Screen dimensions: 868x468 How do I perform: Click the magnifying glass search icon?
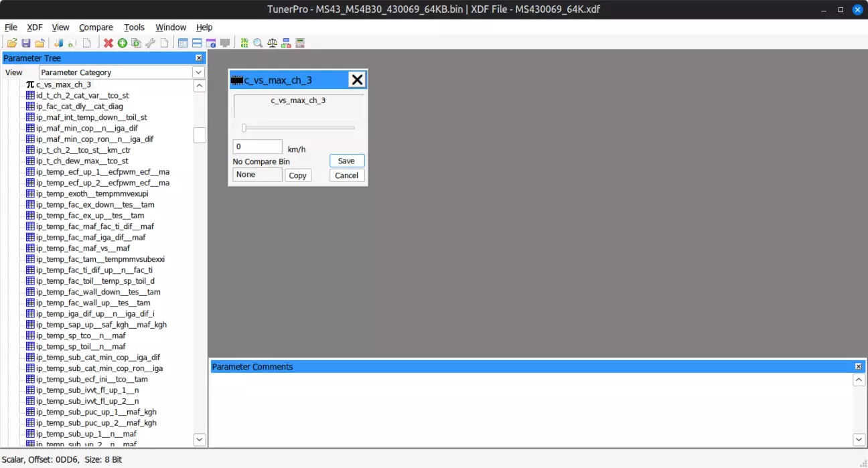coord(258,43)
